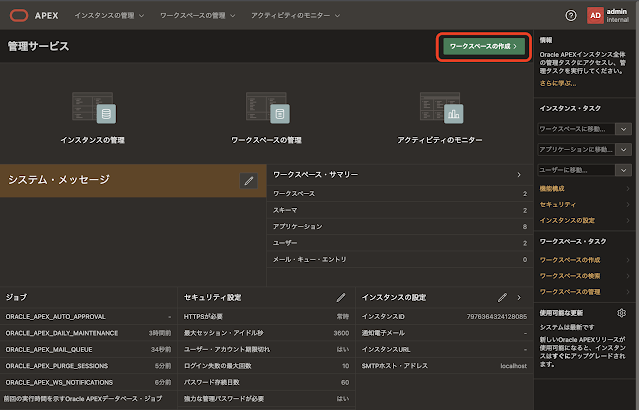Edit セキュリティ設定 with pencil icon
The width and height of the screenshot is (639, 410).
coord(341,298)
